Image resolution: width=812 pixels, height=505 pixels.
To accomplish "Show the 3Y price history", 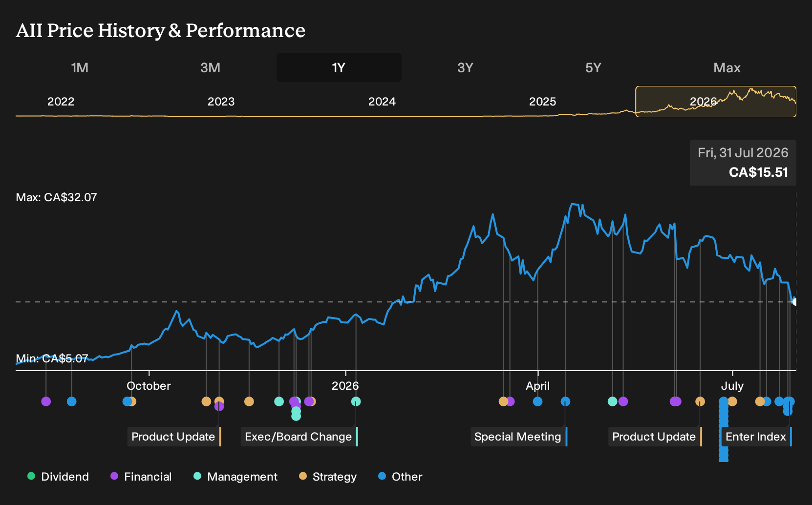I will [x=465, y=67].
